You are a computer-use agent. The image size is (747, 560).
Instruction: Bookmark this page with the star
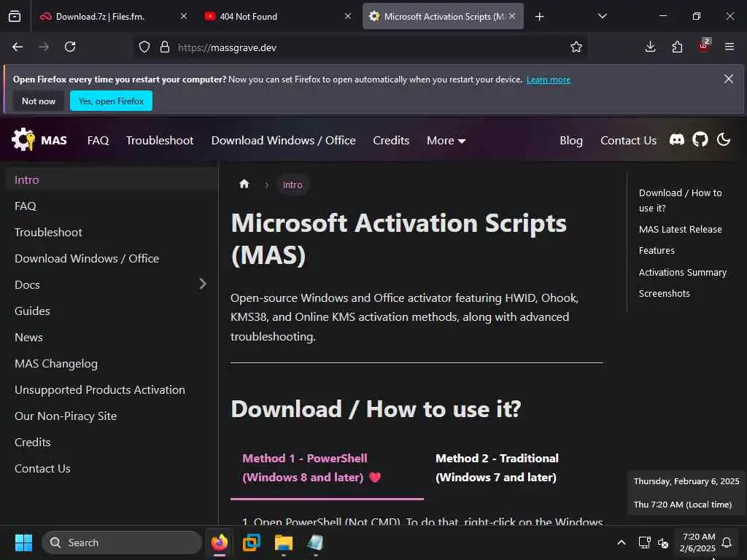pos(576,47)
